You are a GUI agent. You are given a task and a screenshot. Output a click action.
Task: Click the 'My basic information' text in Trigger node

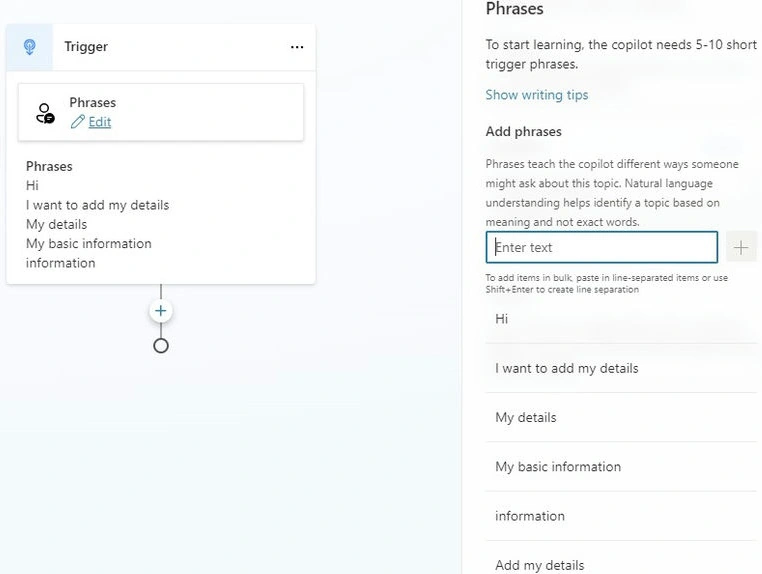[89, 244]
